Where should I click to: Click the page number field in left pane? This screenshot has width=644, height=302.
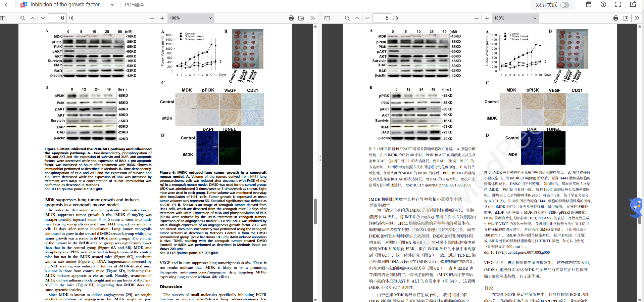point(58,18)
